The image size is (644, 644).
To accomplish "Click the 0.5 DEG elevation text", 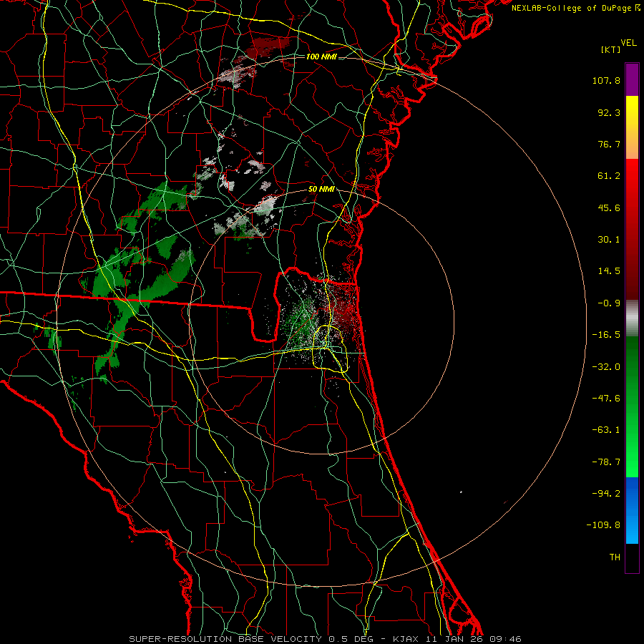I will pos(351,639).
